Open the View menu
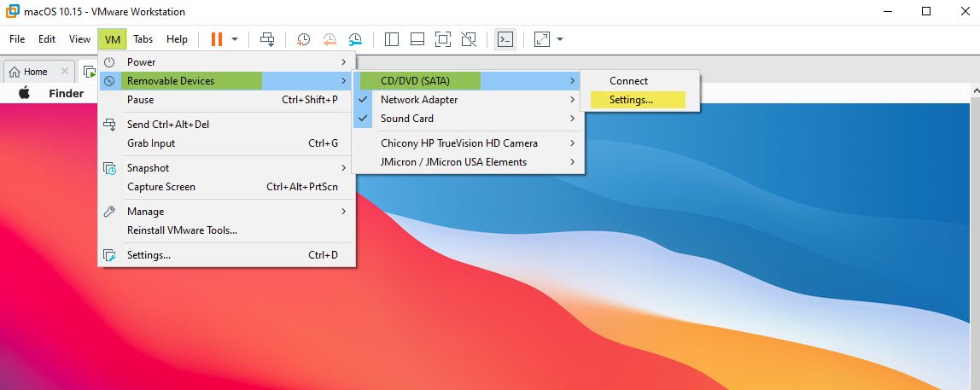 pos(79,39)
